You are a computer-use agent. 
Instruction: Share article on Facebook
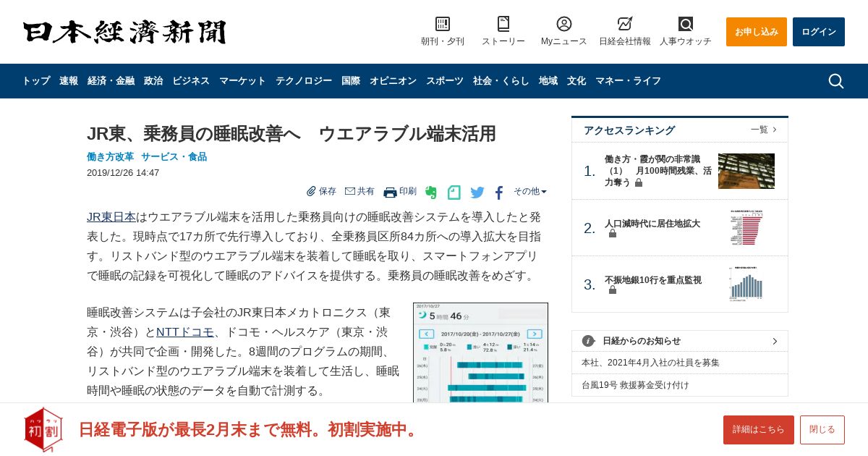pyautogui.click(x=499, y=193)
